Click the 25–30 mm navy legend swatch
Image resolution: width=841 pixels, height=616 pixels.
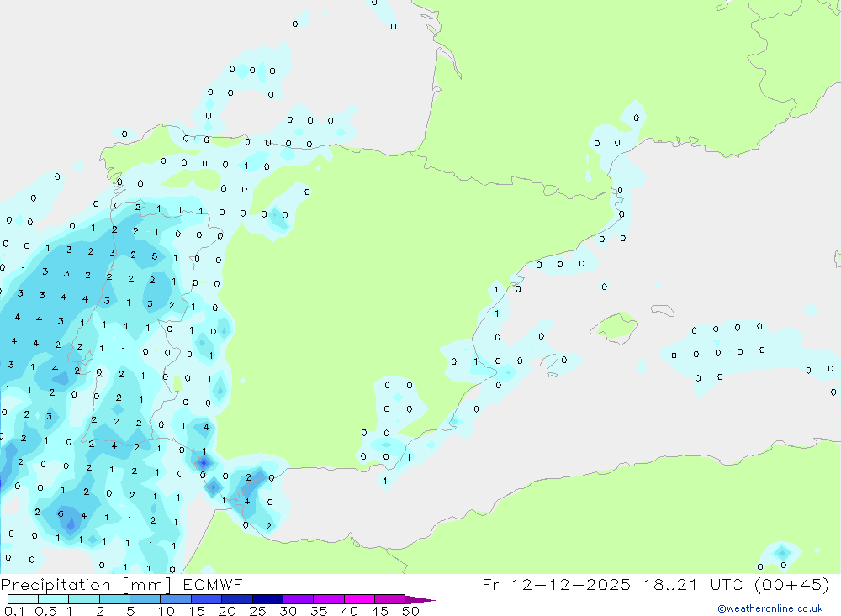point(267,599)
